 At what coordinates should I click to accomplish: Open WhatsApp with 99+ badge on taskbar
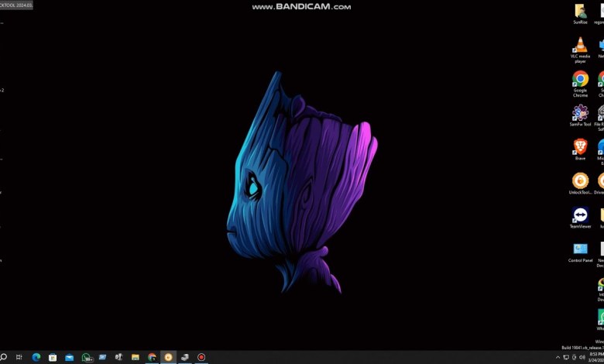click(x=87, y=358)
